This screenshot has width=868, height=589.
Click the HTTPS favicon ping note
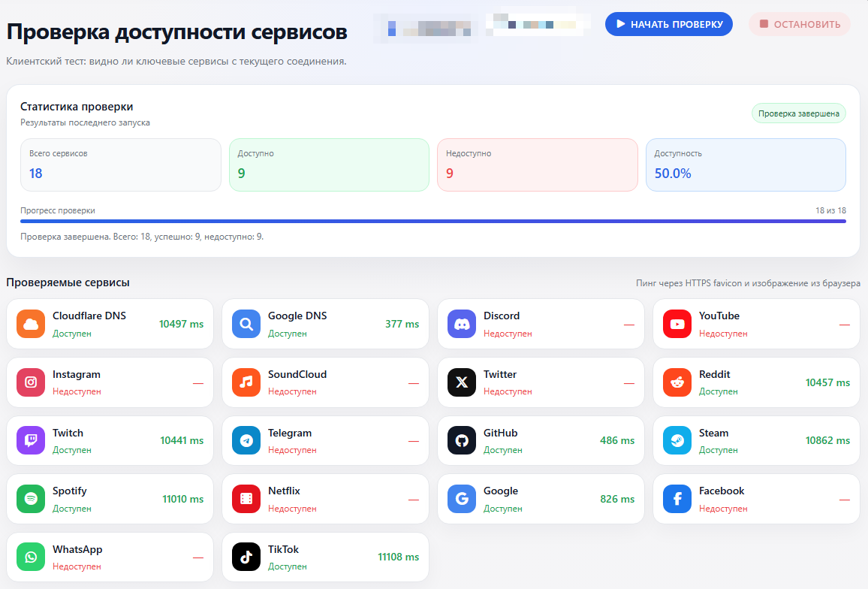[748, 283]
